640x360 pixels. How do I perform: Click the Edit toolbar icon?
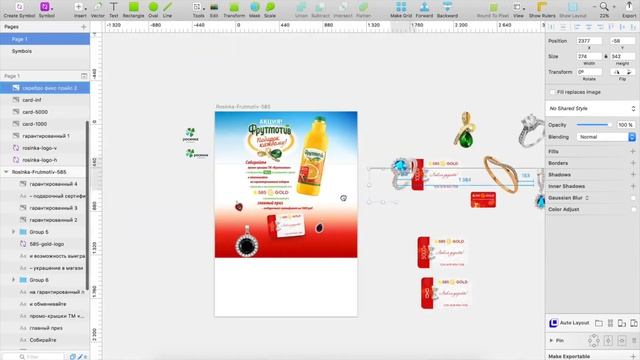[214, 7]
